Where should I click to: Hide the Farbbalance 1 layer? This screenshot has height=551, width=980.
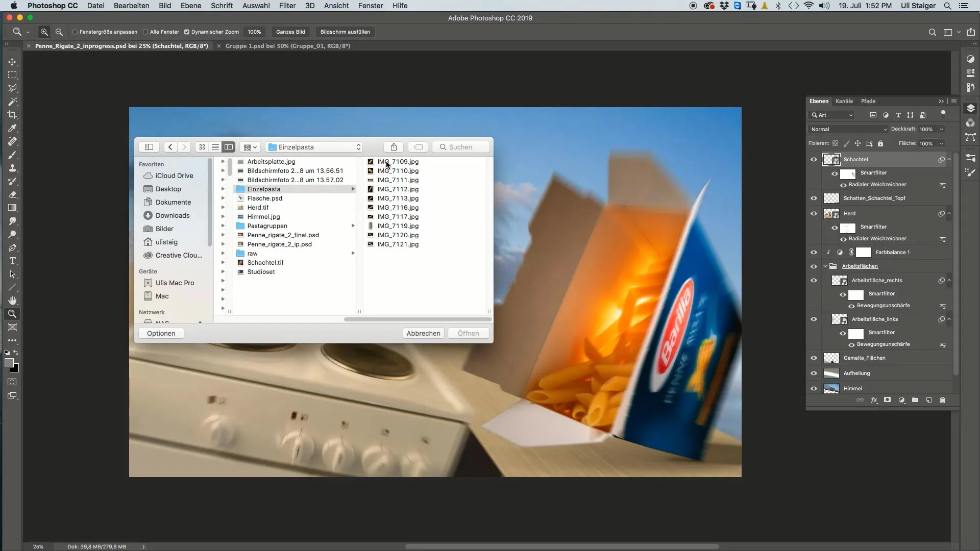[814, 253]
